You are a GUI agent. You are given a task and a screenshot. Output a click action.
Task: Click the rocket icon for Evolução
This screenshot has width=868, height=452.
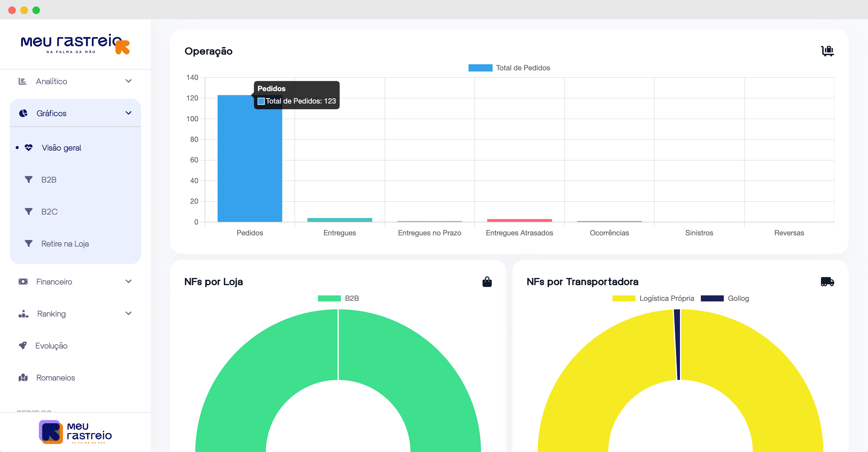pyautogui.click(x=23, y=345)
